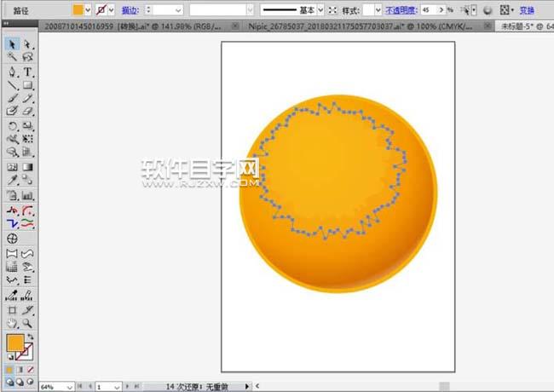Viewport: 554px width, 392px height.
Task: Switch to the 未标题-5 document tab
Action: pos(527,26)
